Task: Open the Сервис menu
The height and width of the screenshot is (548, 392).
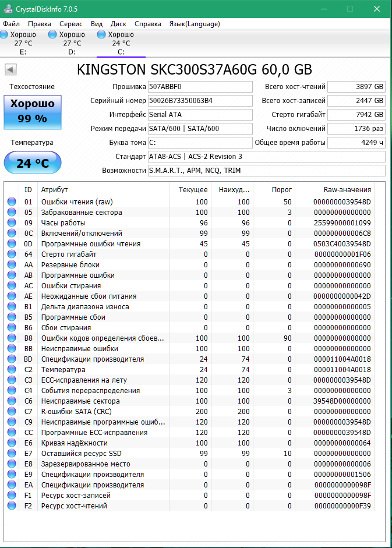Action: (71, 24)
